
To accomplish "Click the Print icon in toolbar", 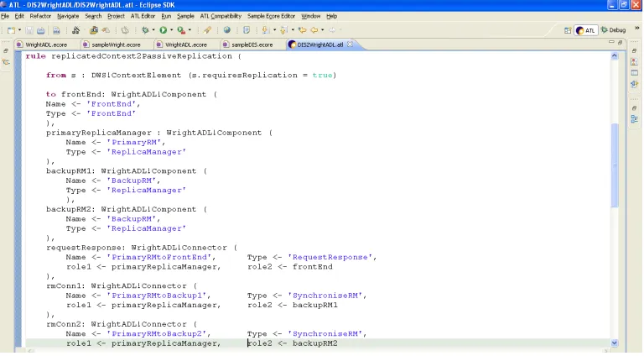I will tap(40, 30).
